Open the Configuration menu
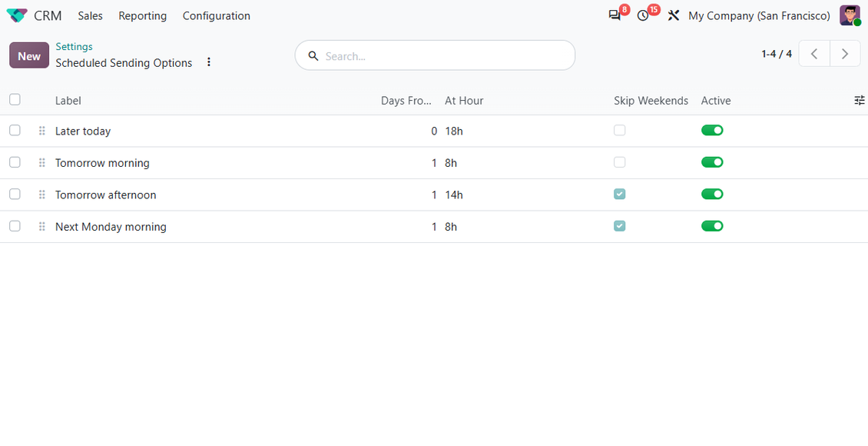The height and width of the screenshot is (446, 868). [217, 16]
